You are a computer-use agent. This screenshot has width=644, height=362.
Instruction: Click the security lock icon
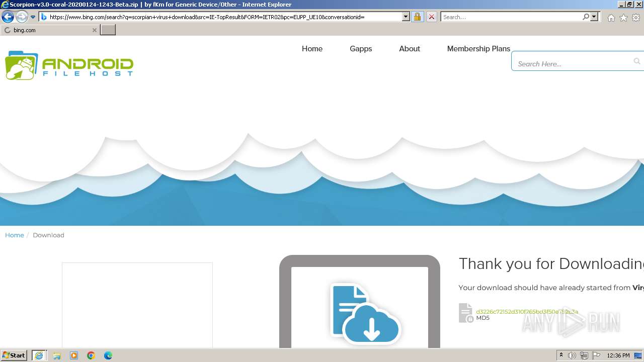coord(417,17)
